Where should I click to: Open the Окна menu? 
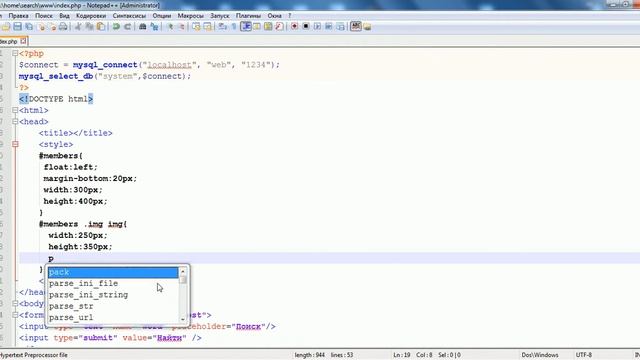pos(274,16)
